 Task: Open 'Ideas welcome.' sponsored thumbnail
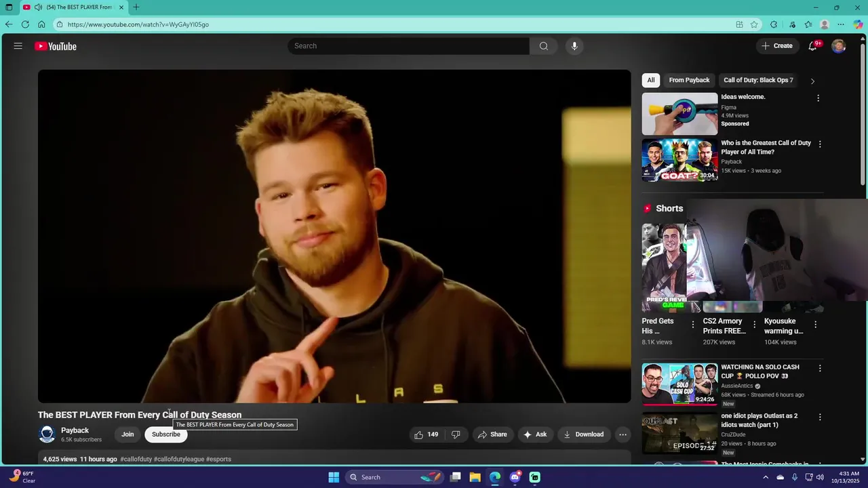(679, 114)
